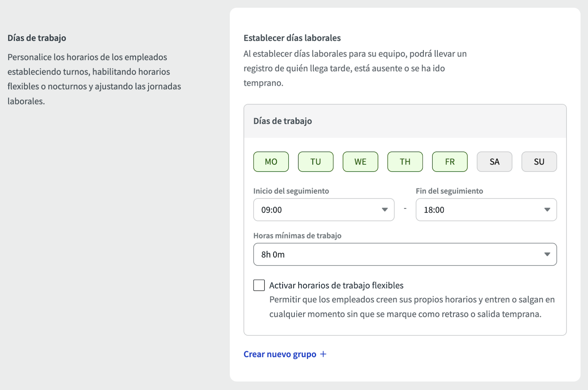Toggle the WE day button
The height and width of the screenshot is (390, 588).
[360, 162]
